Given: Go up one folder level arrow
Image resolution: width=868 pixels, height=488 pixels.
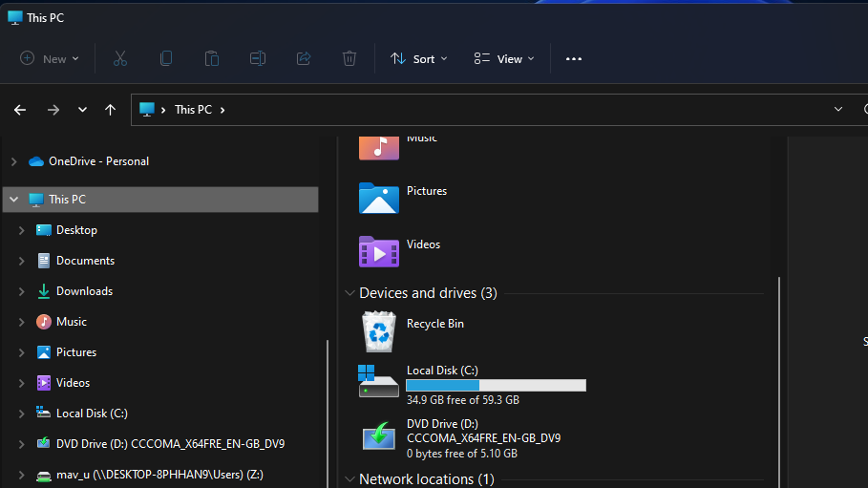Looking at the screenshot, I should coord(110,110).
